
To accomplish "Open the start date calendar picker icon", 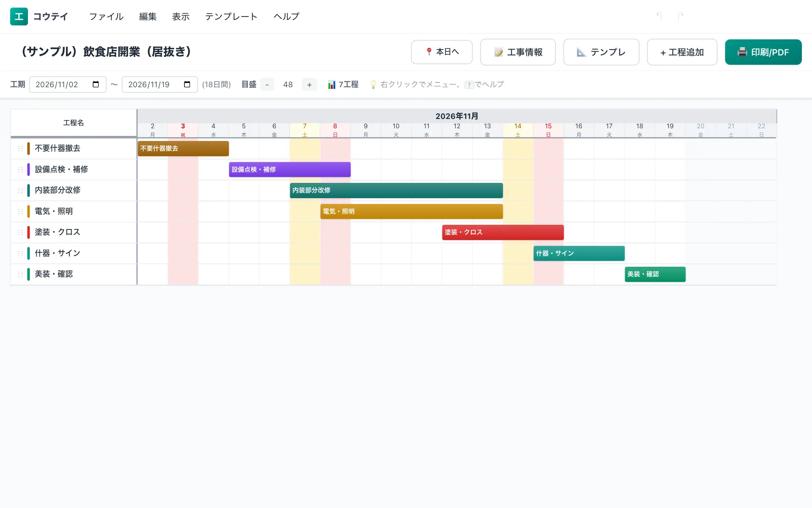I will pos(96,84).
